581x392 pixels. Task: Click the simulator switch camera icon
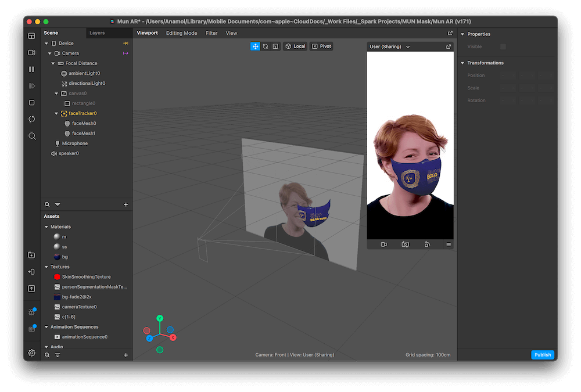(x=405, y=244)
